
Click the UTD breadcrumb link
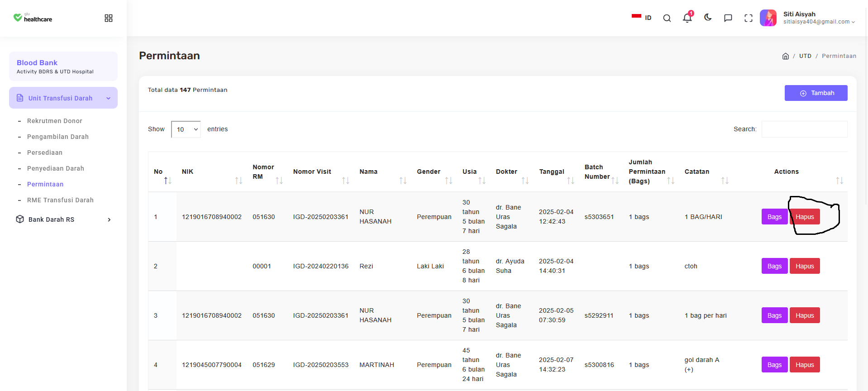point(805,56)
